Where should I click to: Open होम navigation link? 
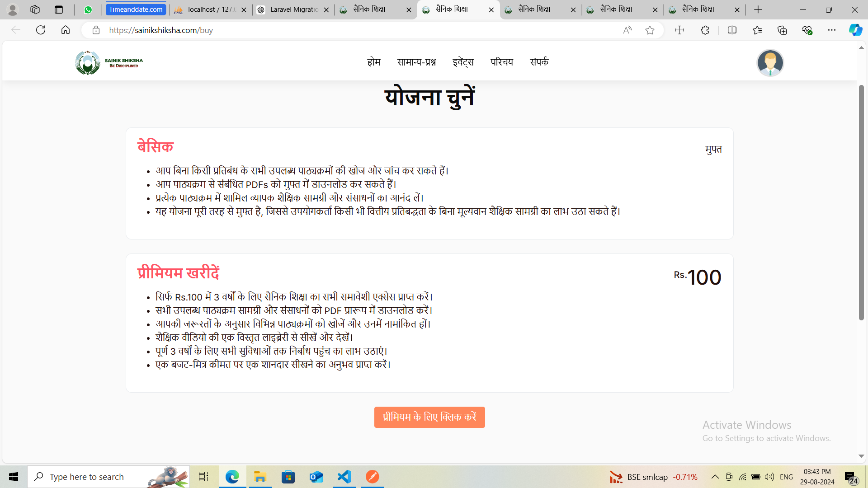(374, 62)
